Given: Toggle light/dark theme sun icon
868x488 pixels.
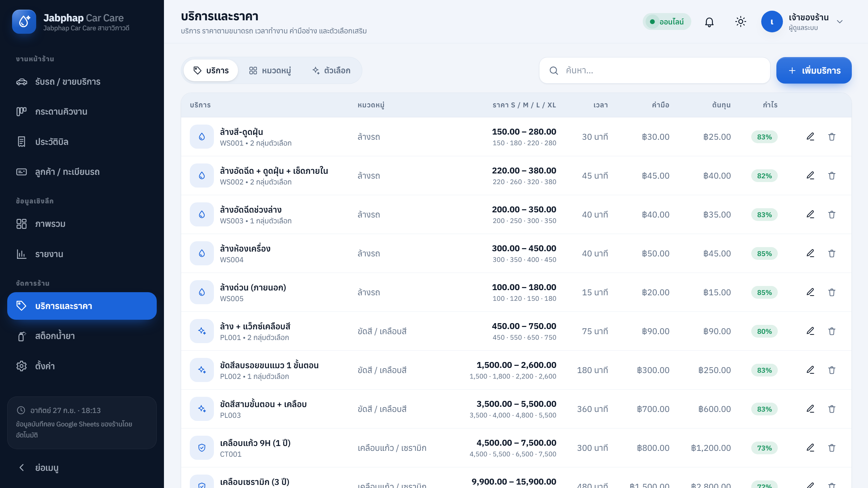Looking at the screenshot, I should tap(741, 22).
